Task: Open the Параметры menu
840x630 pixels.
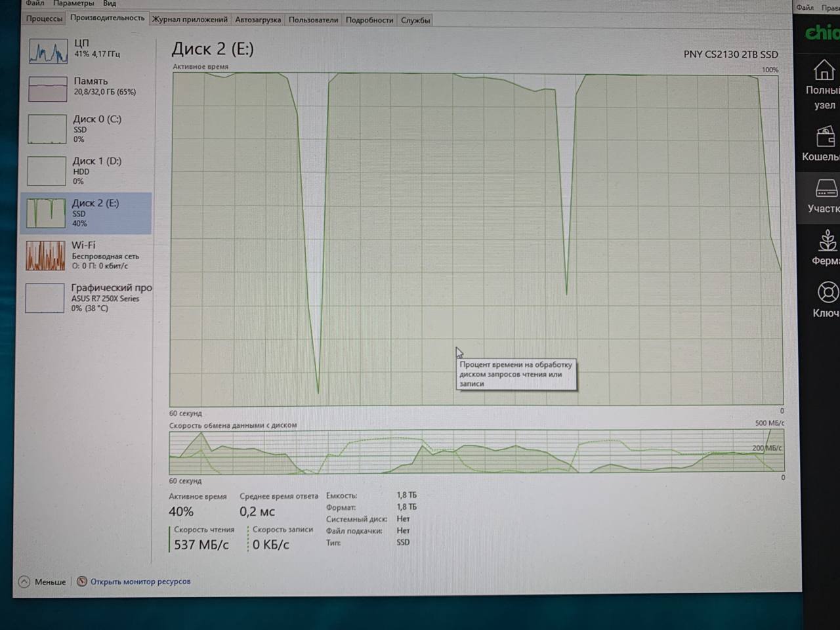Action: coord(73,3)
